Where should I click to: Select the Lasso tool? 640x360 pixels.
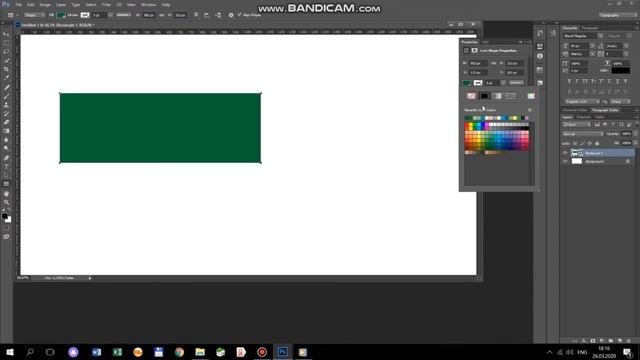(6, 52)
